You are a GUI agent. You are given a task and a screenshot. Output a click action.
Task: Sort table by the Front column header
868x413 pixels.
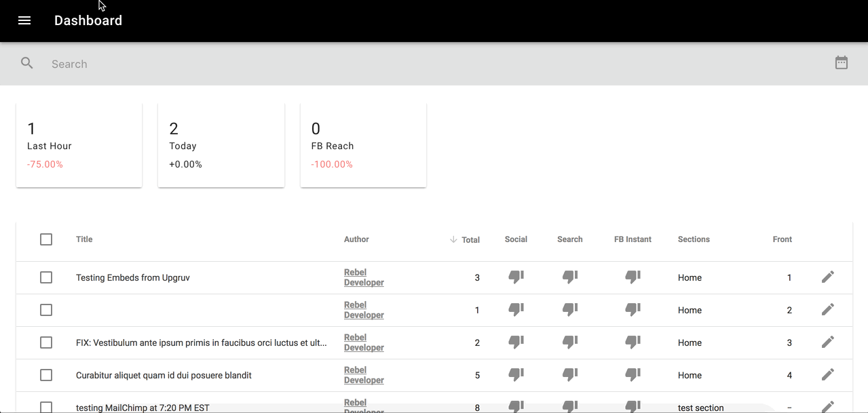(782, 239)
